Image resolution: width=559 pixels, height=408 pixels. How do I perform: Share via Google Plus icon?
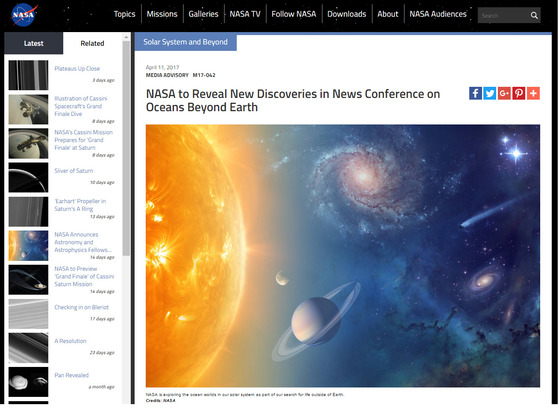[504, 93]
